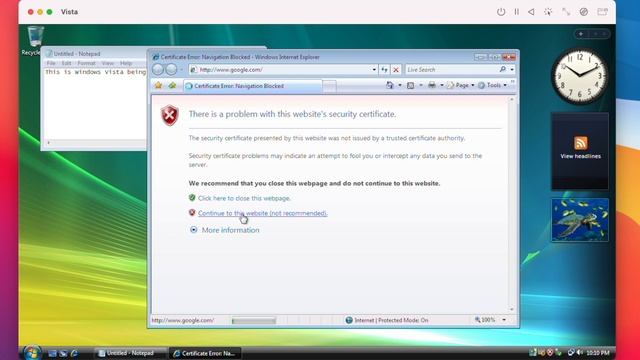Click the Home icon in IE command bar
The width and height of the screenshot is (640, 360).
click(390, 85)
